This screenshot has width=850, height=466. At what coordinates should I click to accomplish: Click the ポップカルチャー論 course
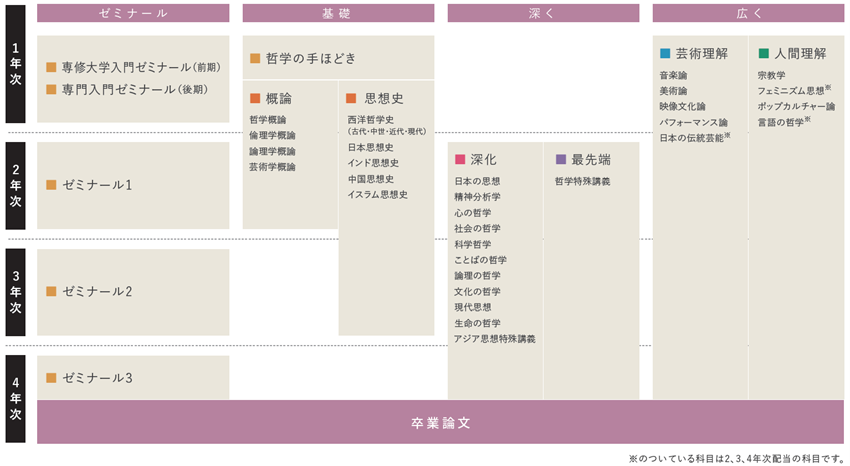click(796, 106)
